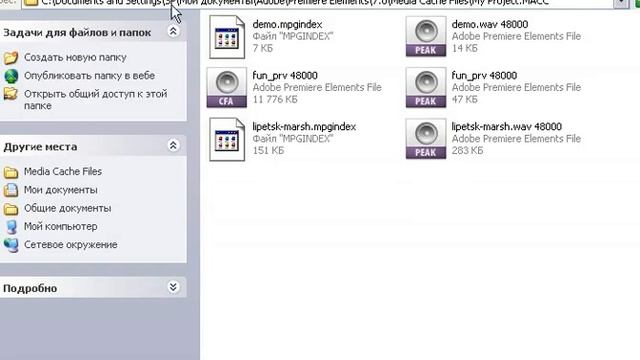Viewport: 640px width, 360px height.
Task: Click the Подробно header text
Action: pos(30,289)
